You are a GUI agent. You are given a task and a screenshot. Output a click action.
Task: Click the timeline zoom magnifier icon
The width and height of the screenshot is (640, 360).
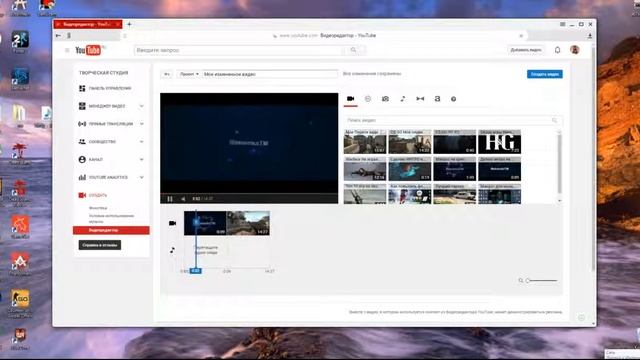click(x=521, y=280)
